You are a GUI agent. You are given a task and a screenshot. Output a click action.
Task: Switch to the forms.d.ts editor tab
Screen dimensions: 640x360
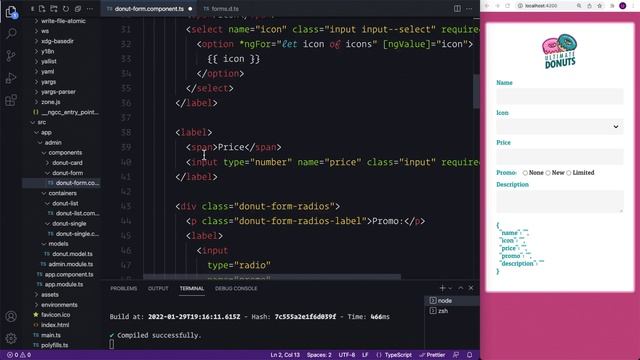click(225, 9)
